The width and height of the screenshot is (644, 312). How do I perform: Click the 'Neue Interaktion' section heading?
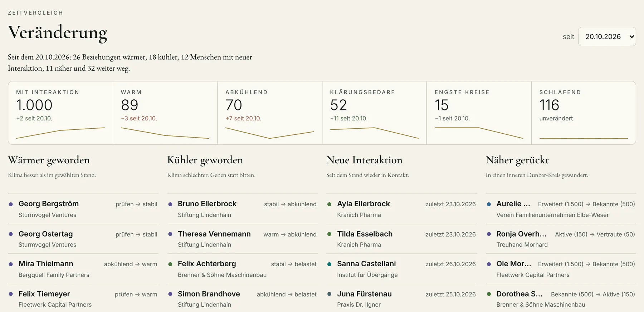(364, 160)
